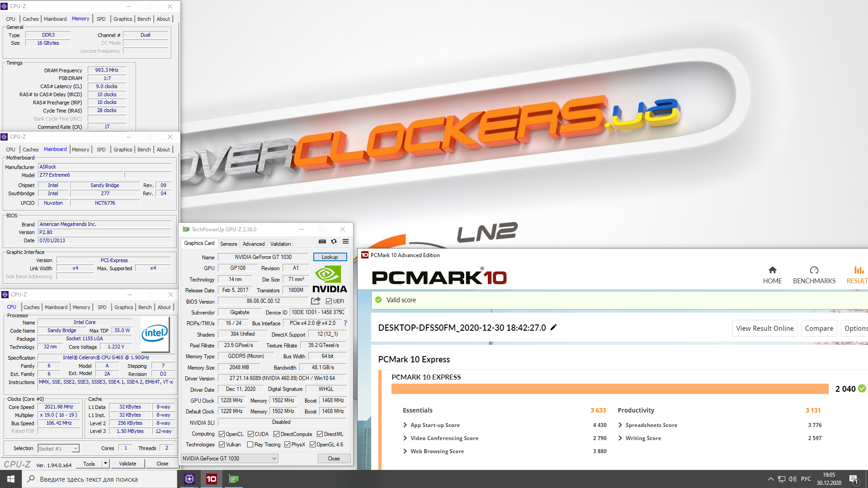Open GPU selection dropdown GeForce GT 1030
The height and width of the screenshot is (488, 868).
pos(229,459)
